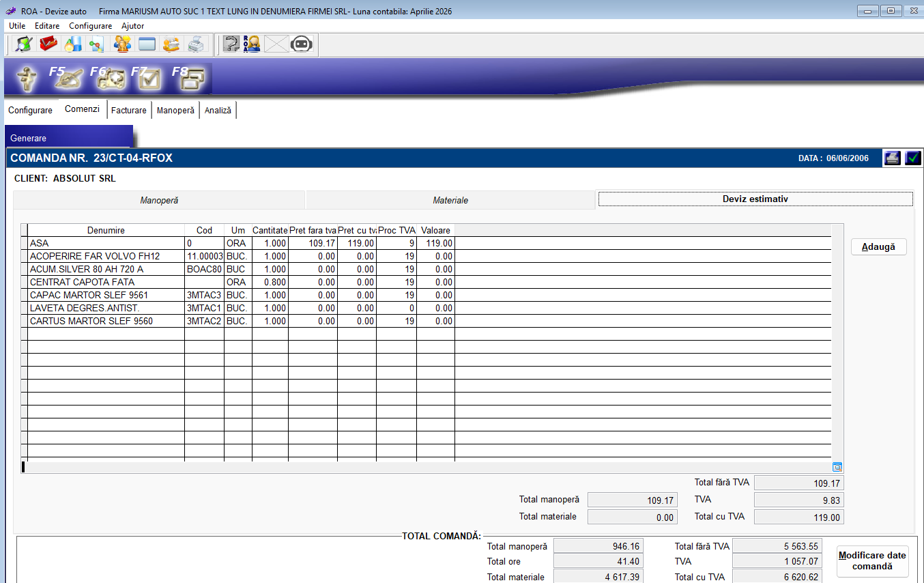This screenshot has width=924, height=583.
Task: Click the printer icon in top toolbar
Action: coord(196,44)
